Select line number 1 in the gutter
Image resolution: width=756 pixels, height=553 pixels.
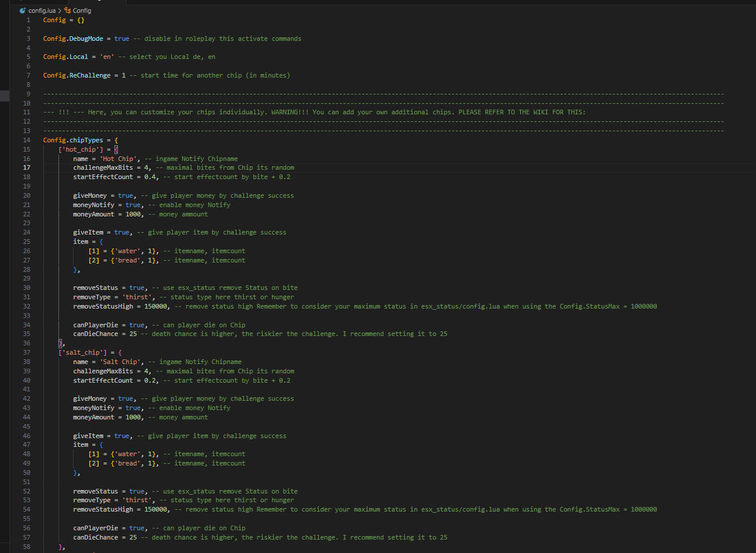tap(27, 20)
